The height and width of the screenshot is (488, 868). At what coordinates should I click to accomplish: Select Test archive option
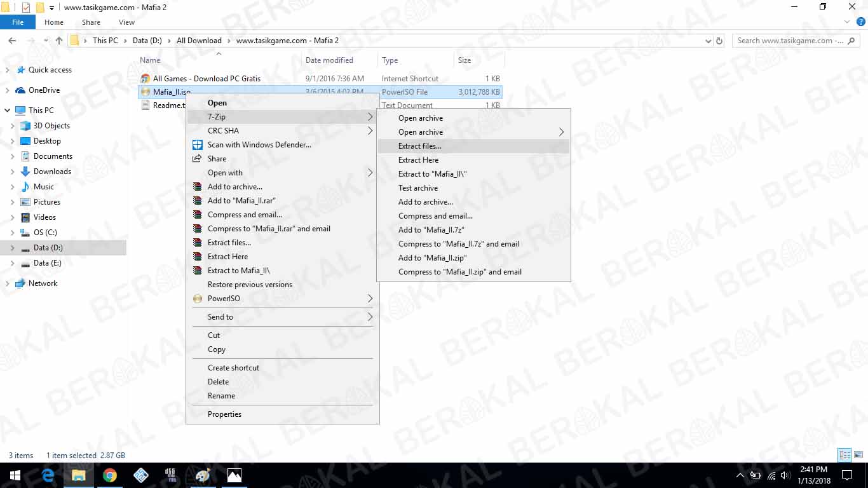click(473, 188)
